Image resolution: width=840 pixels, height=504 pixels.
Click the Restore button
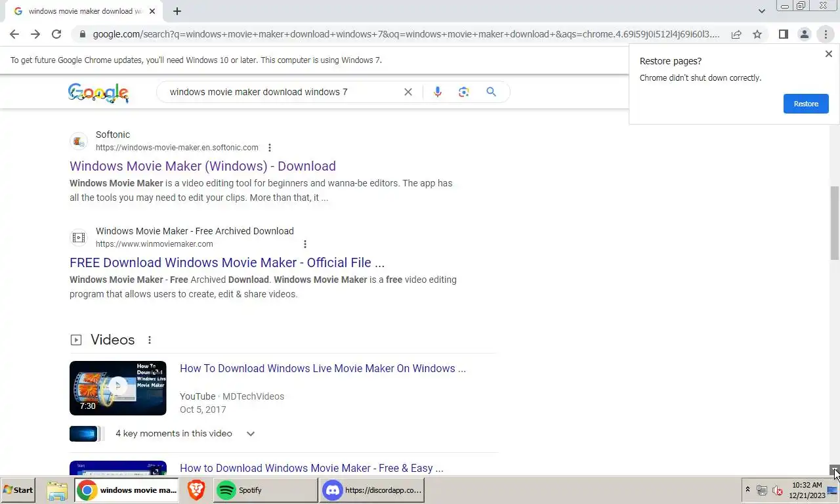[806, 104]
